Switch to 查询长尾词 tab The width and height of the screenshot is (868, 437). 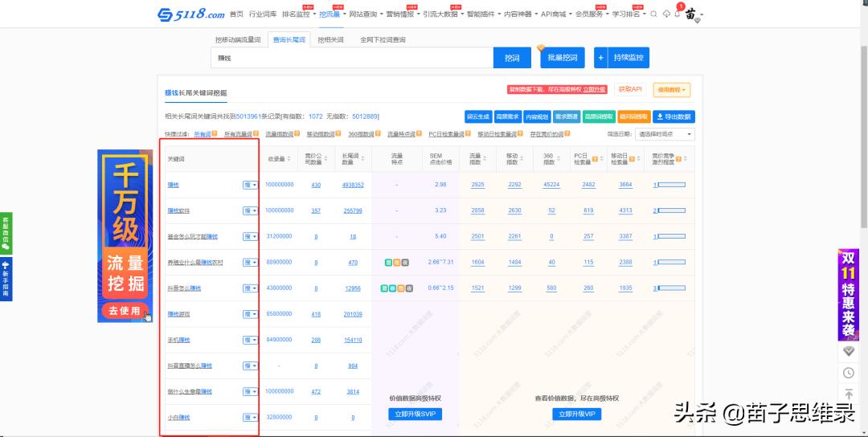click(x=289, y=40)
